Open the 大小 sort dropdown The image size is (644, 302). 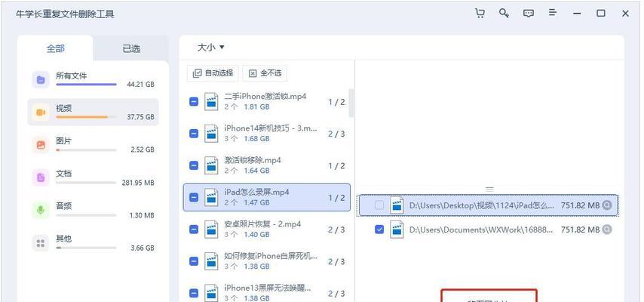(210, 48)
